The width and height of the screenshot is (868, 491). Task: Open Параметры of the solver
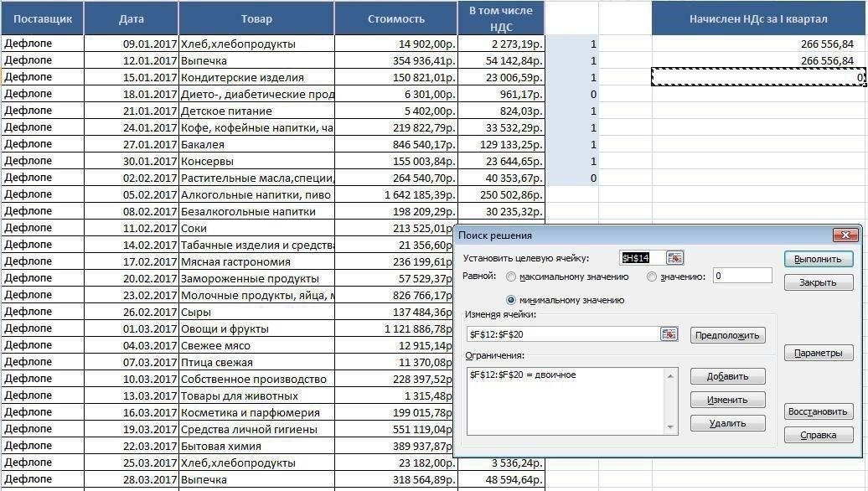coord(819,353)
